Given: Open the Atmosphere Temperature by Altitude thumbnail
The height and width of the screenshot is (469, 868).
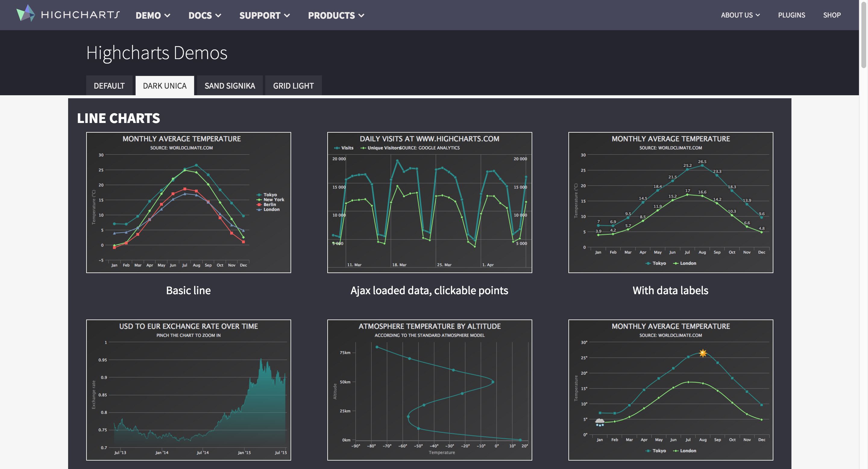Looking at the screenshot, I should pos(429,390).
